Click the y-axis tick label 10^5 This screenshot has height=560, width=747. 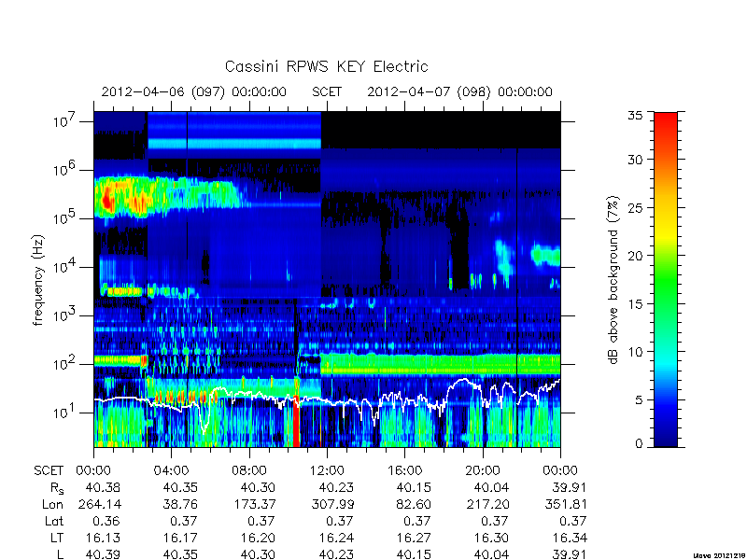point(63,217)
